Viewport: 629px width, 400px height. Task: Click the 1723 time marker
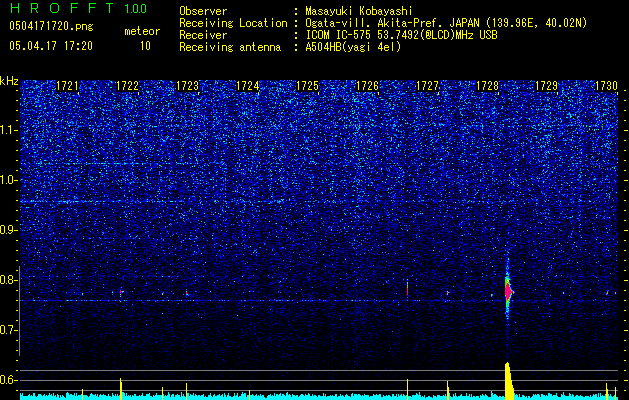[187, 86]
